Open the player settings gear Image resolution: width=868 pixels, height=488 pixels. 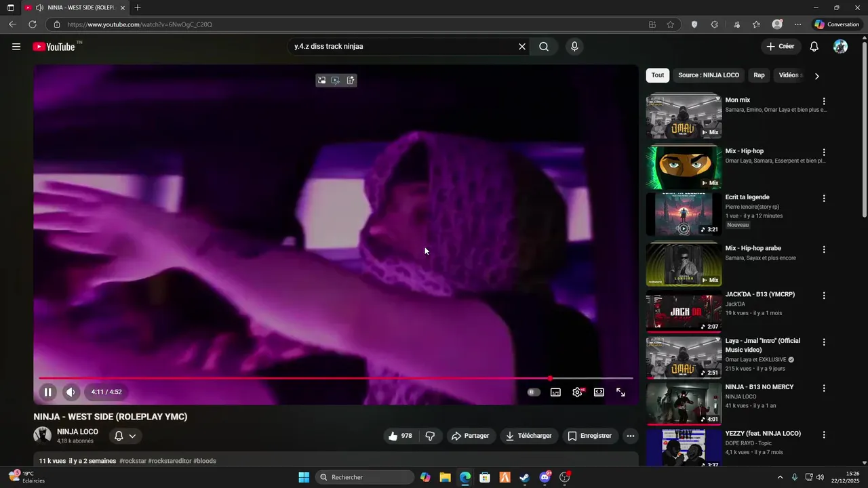577,392
